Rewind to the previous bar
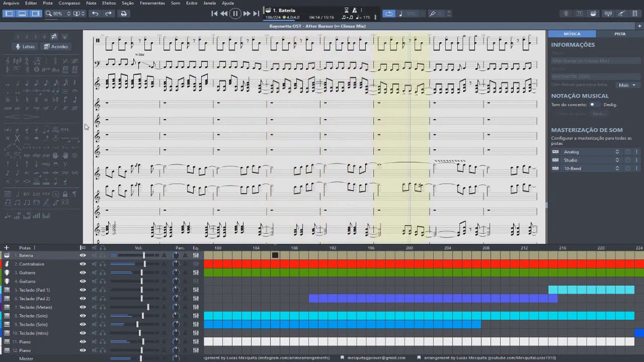The image size is (644, 362). pos(224,14)
